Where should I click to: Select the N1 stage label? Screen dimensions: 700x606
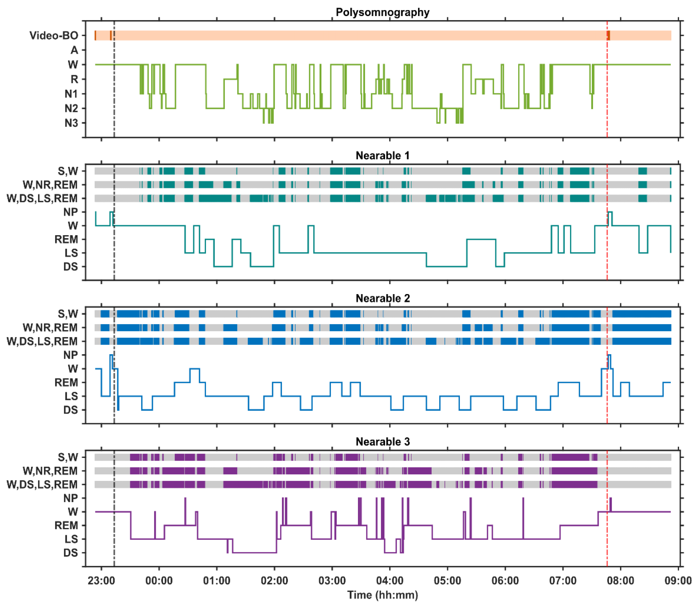(x=71, y=94)
